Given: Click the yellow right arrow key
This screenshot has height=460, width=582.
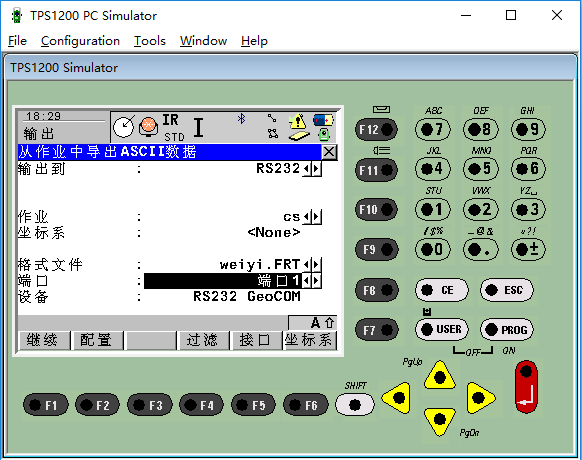Looking at the screenshot, I should point(480,398).
